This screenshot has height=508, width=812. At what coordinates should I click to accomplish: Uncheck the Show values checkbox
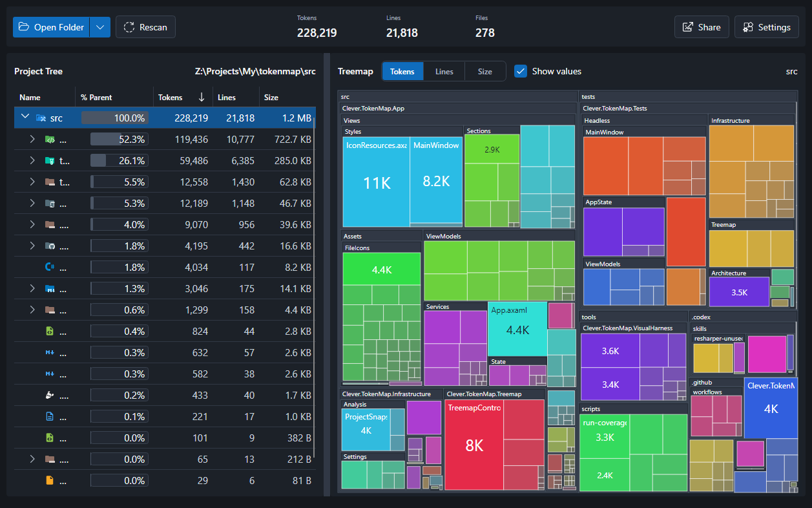521,71
